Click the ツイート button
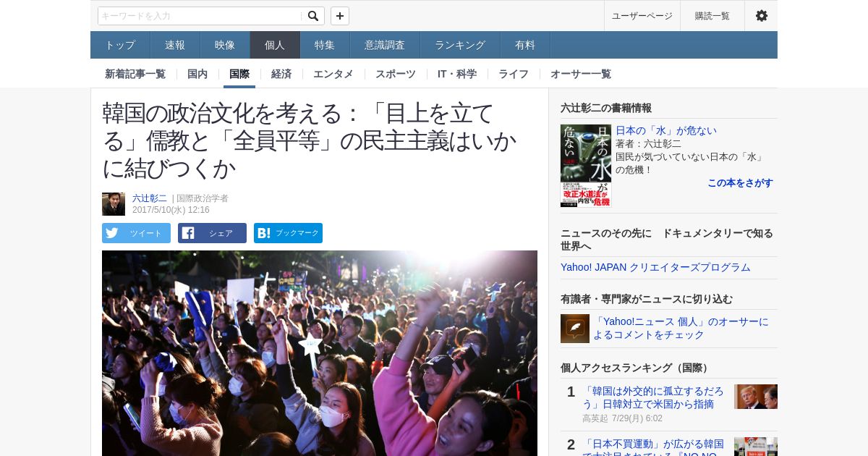 (x=136, y=233)
